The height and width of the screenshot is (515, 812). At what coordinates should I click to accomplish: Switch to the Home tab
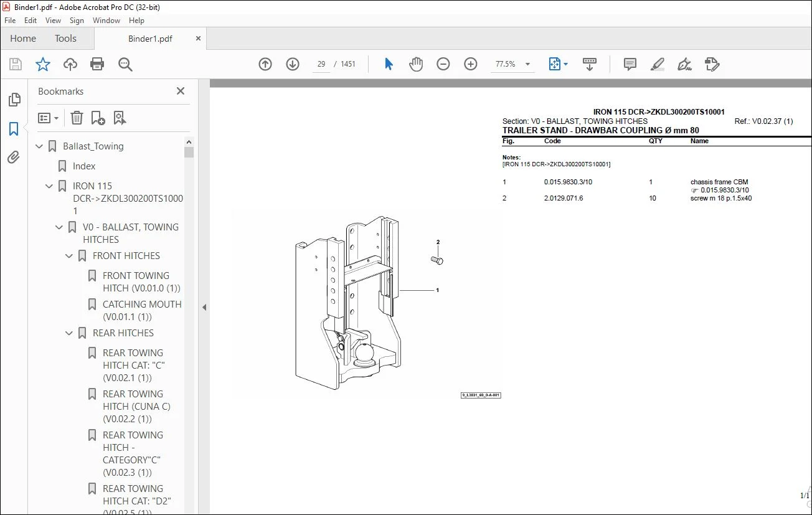pos(23,39)
